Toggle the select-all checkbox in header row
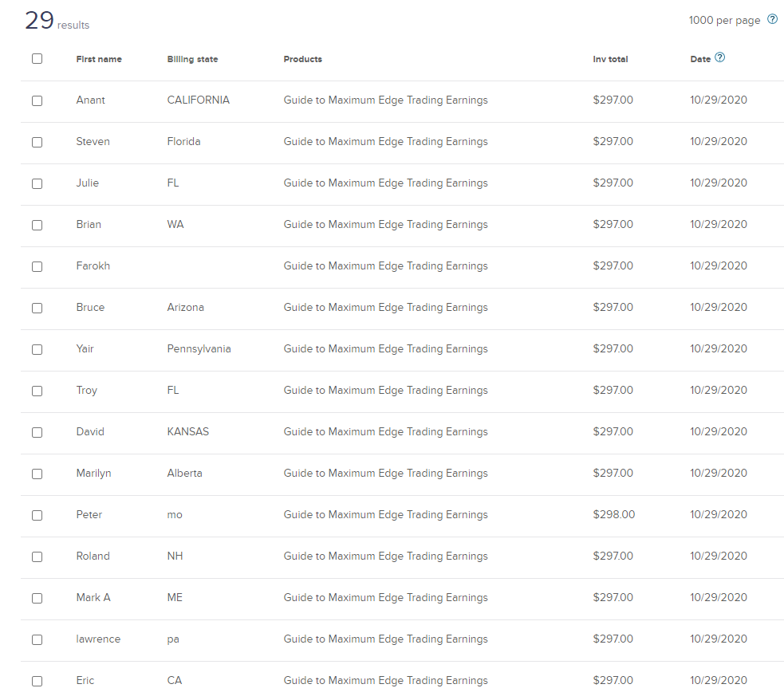This screenshot has width=784, height=696. [37, 59]
